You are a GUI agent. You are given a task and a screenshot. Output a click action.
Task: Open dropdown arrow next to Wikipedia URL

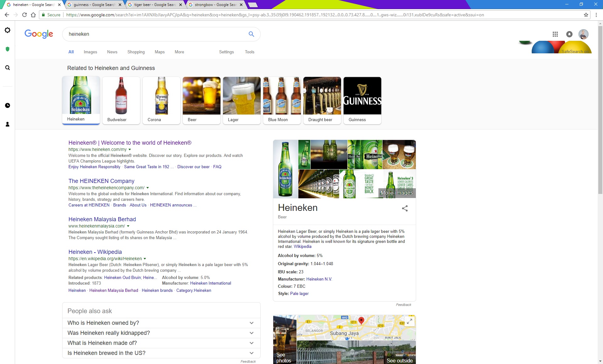tap(145, 259)
